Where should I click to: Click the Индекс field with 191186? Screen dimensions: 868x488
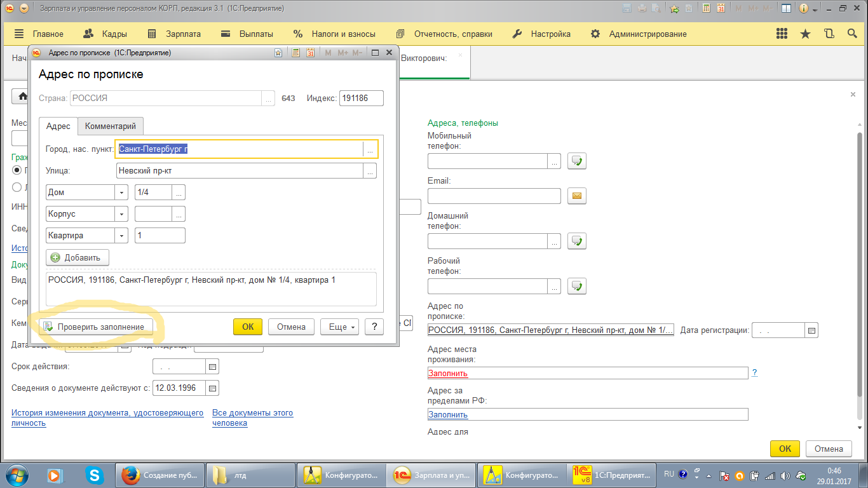(362, 98)
